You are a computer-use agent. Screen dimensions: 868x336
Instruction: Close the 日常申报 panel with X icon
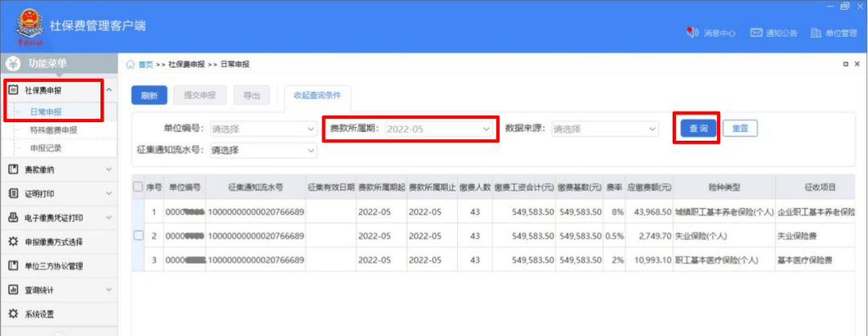point(858,64)
